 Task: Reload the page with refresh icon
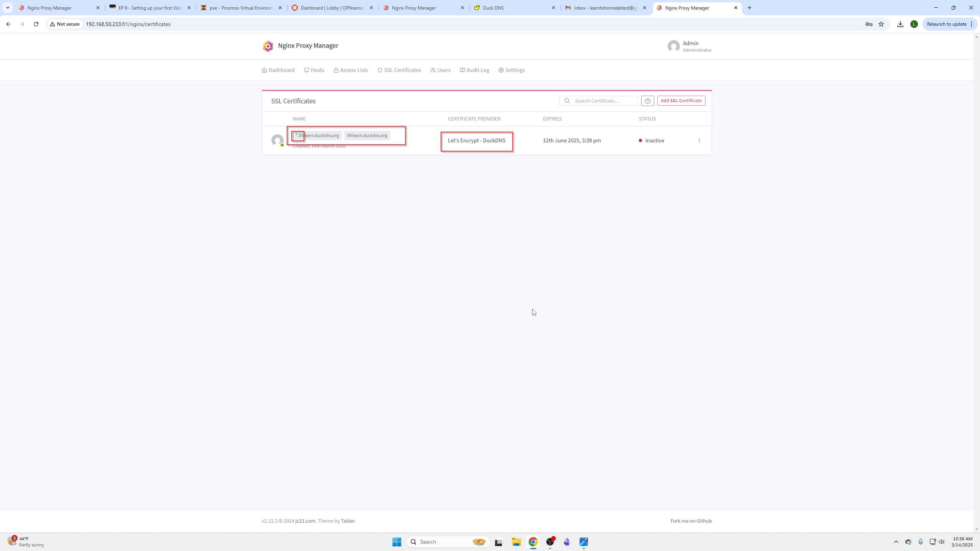pos(36,24)
